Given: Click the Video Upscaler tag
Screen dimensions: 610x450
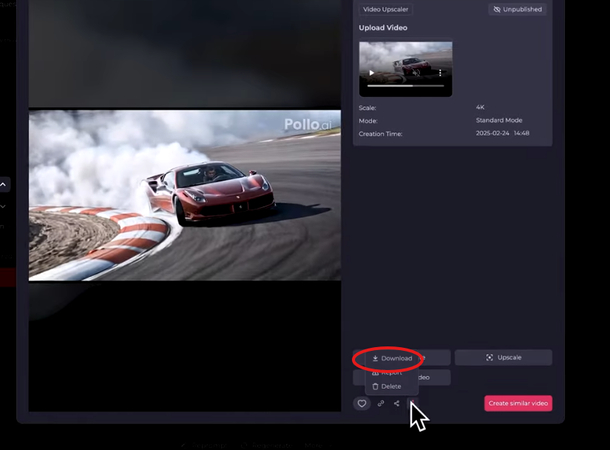Looking at the screenshot, I should (x=386, y=9).
